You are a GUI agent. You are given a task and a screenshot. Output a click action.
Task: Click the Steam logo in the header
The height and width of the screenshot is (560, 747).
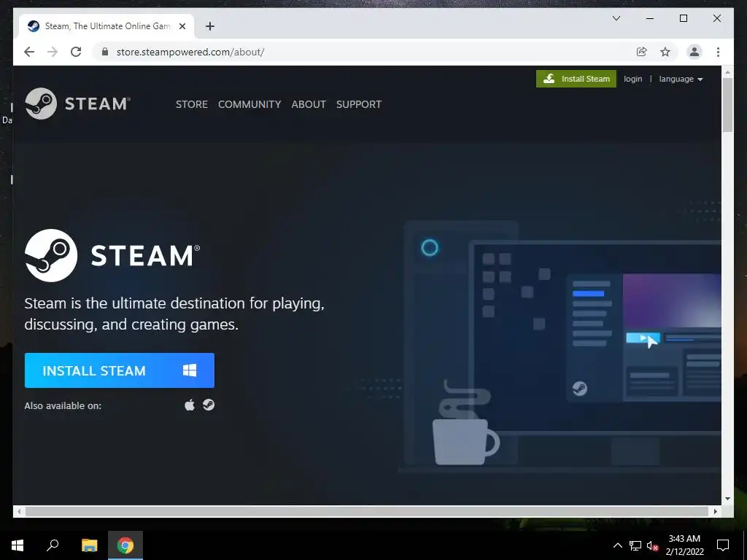coord(77,104)
